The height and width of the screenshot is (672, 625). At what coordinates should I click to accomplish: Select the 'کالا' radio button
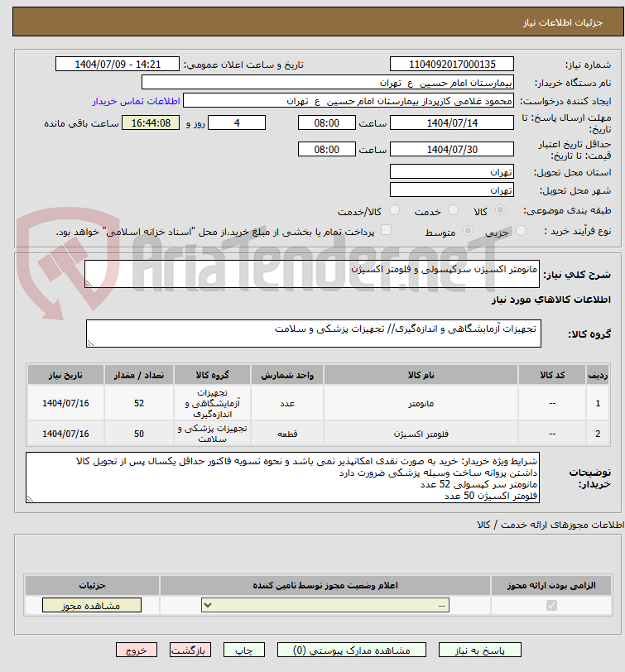click(x=500, y=210)
